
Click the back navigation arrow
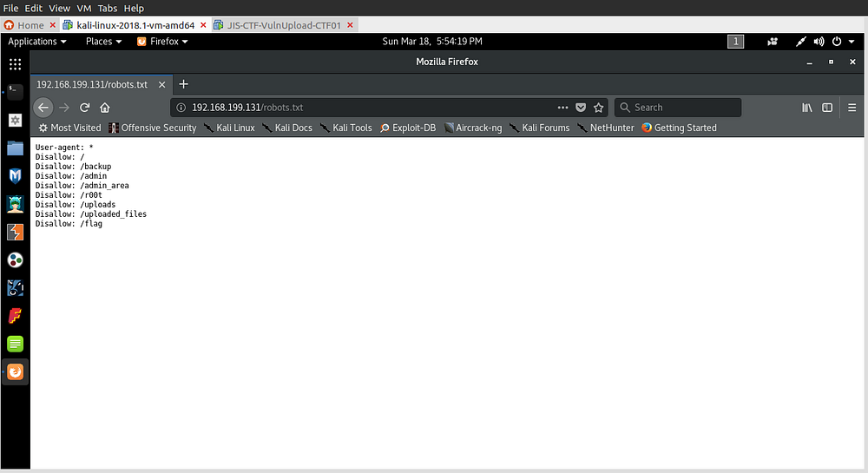[x=43, y=108]
